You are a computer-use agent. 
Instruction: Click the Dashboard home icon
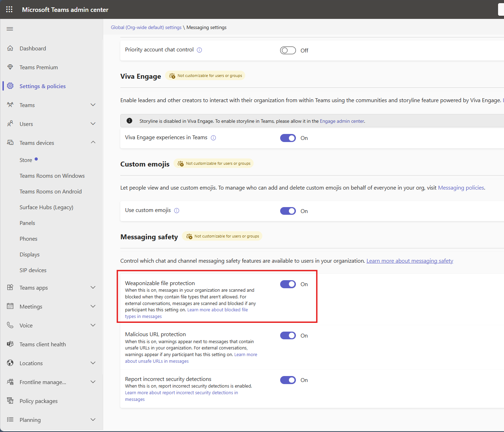[10, 48]
